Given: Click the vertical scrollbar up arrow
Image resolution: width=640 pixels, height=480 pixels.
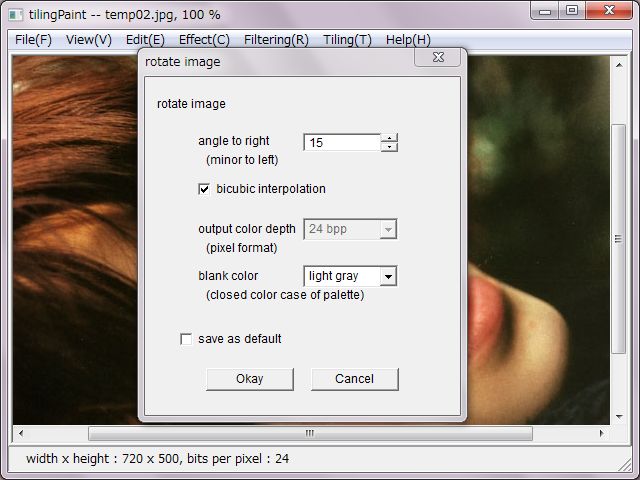Looking at the screenshot, I should (619, 65).
